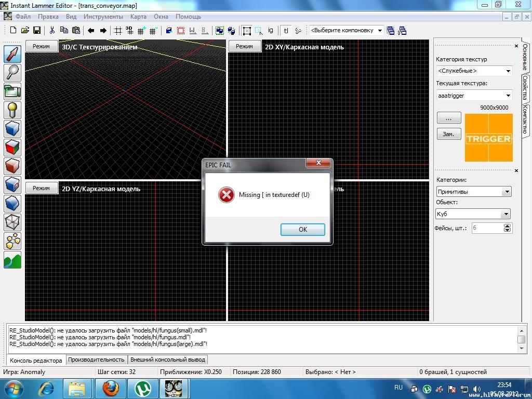Select the green camera tool
The width and height of the screenshot is (532, 399).
12,91
